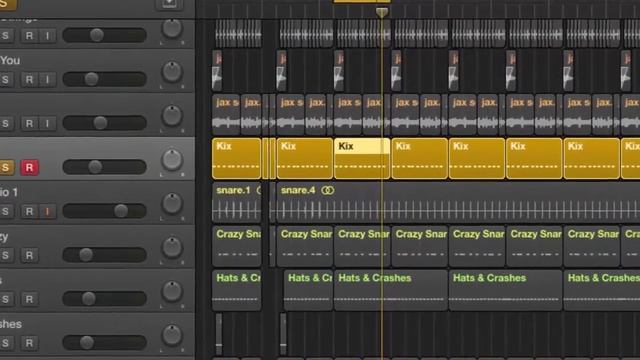The width and height of the screenshot is (640, 360).
Task: Select the snare.1 audio region
Action: click(x=236, y=202)
